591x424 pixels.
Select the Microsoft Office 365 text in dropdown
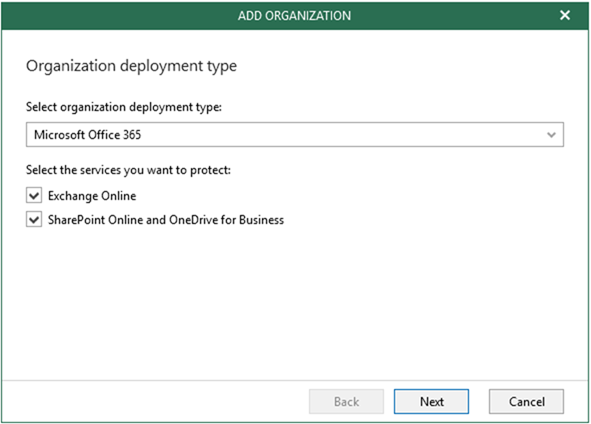click(x=87, y=135)
